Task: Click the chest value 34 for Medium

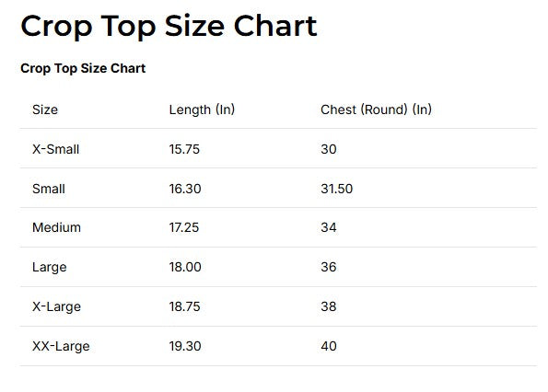Action: pyautogui.click(x=329, y=227)
